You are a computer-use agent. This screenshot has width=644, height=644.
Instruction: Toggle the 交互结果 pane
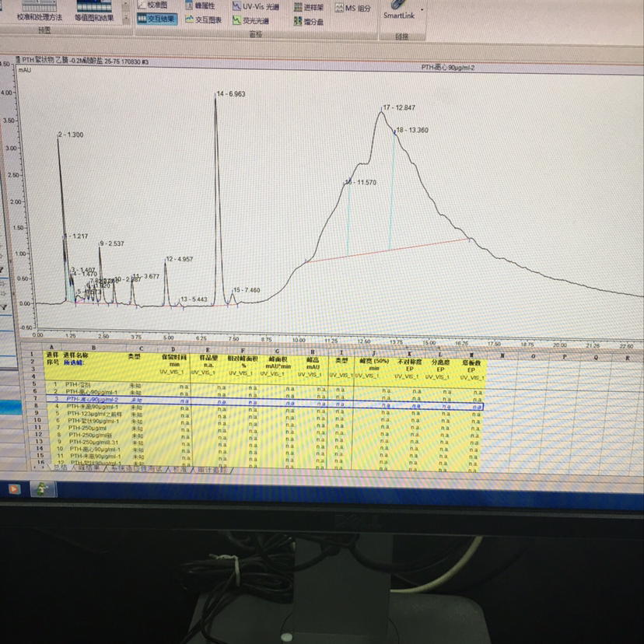tap(157, 19)
